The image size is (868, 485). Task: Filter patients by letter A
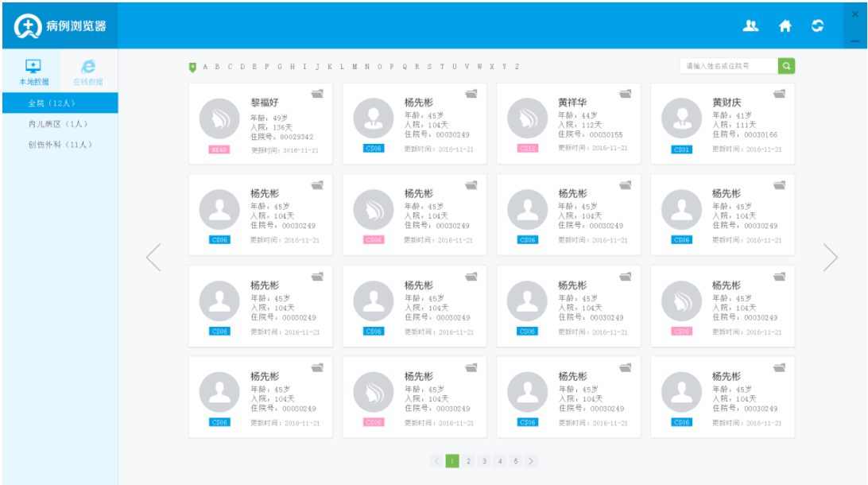click(205, 67)
